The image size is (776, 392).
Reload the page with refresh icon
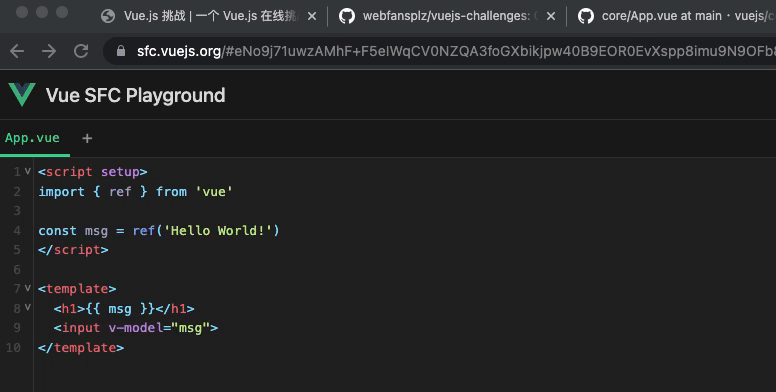click(81, 51)
